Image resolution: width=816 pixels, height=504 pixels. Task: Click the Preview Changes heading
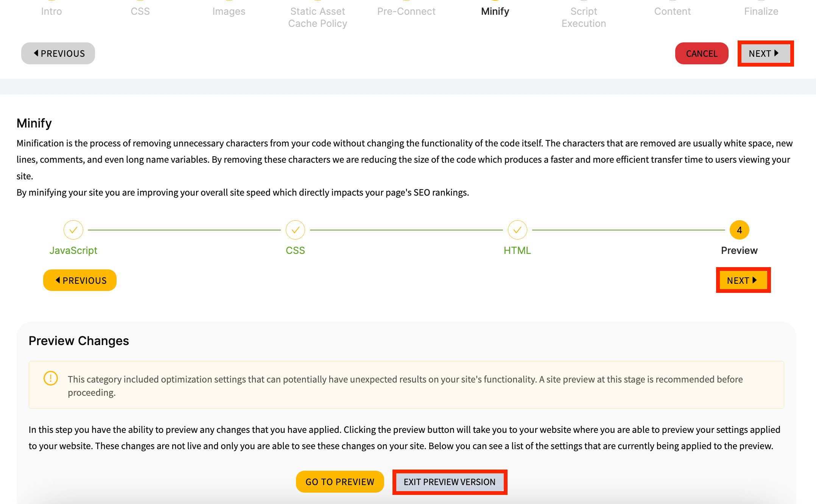pyautogui.click(x=79, y=341)
